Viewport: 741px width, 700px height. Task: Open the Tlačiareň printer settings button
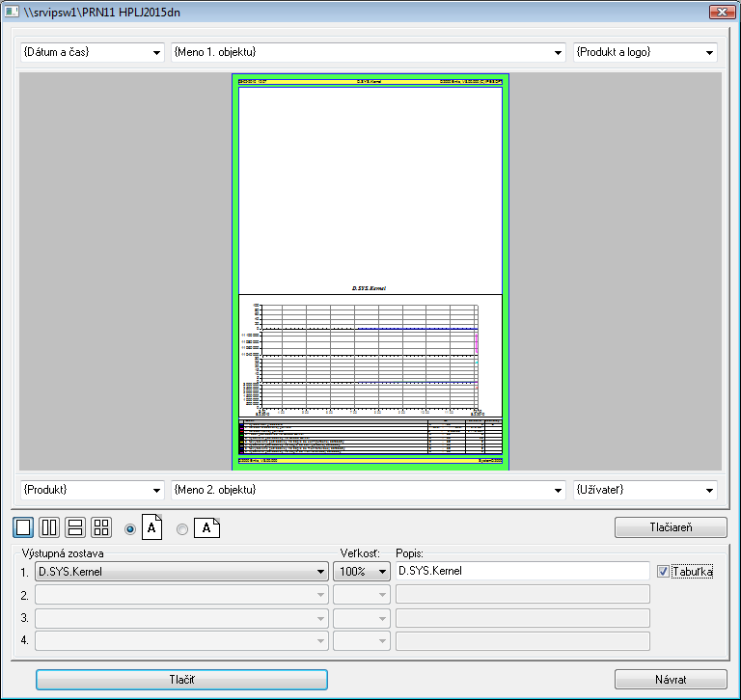click(x=671, y=527)
